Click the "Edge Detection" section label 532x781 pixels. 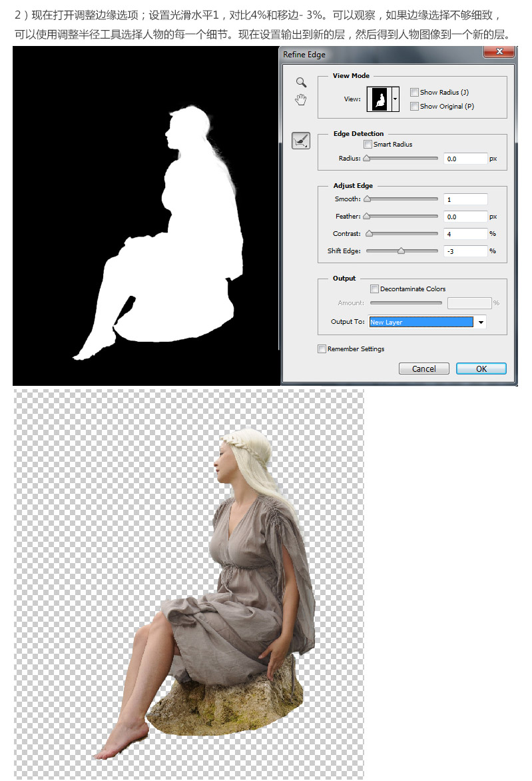point(358,133)
